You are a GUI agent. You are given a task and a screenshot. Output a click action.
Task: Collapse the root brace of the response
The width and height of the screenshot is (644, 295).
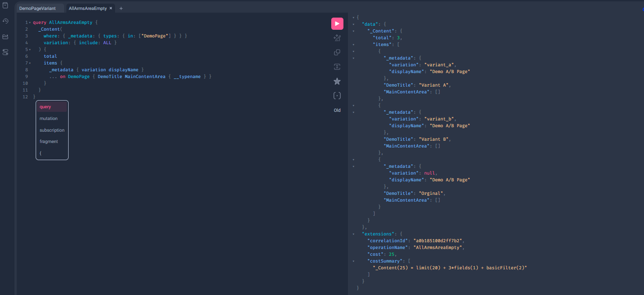pyautogui.click(x=354, y=17)
